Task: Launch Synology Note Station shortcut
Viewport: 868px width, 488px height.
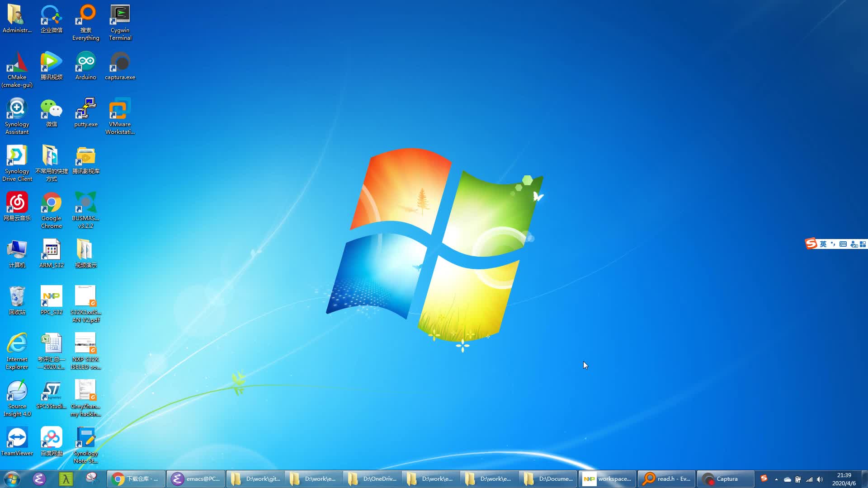Action: tap(86, 446)
